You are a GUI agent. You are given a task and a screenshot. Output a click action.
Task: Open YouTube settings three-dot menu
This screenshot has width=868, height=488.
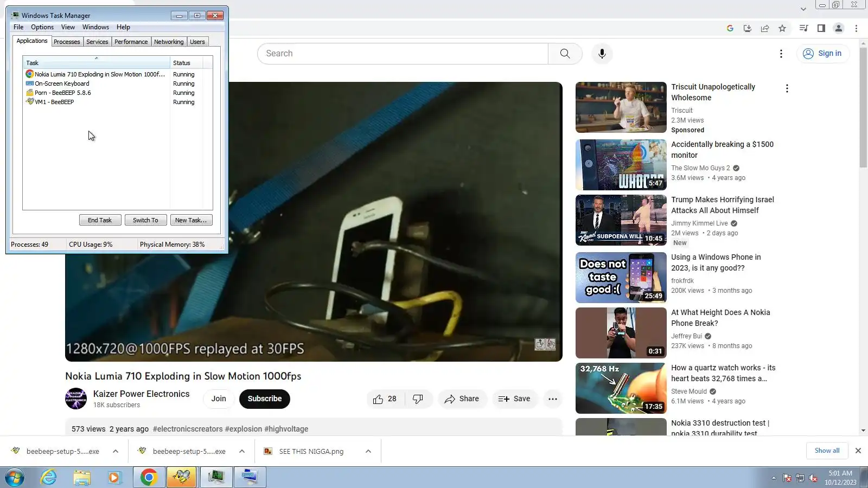[781, 54]
